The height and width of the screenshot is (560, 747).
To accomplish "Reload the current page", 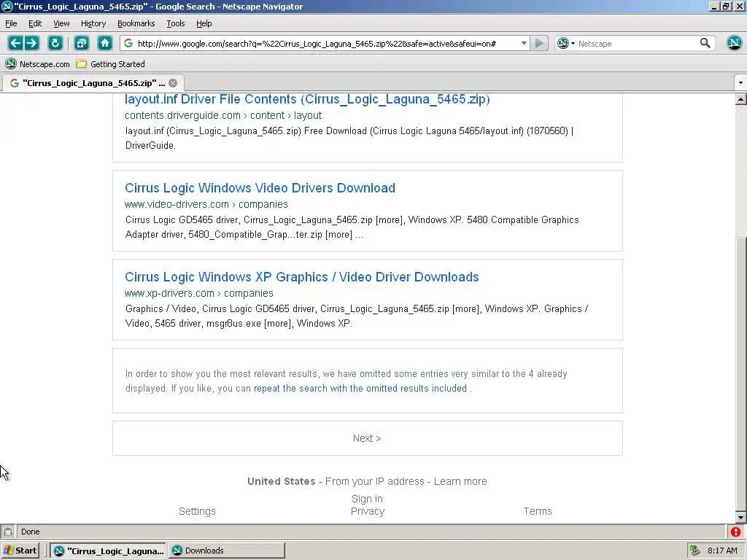I will coord(55,43).
